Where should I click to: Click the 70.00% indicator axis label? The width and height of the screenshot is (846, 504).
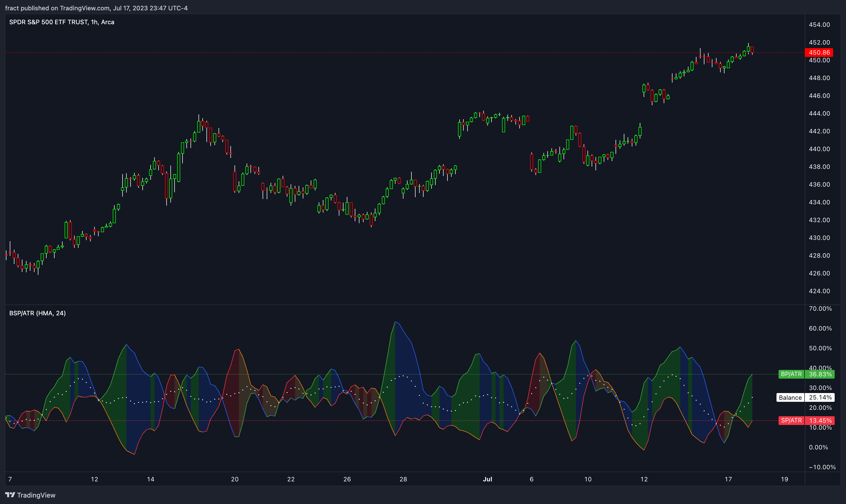[820, 309]
